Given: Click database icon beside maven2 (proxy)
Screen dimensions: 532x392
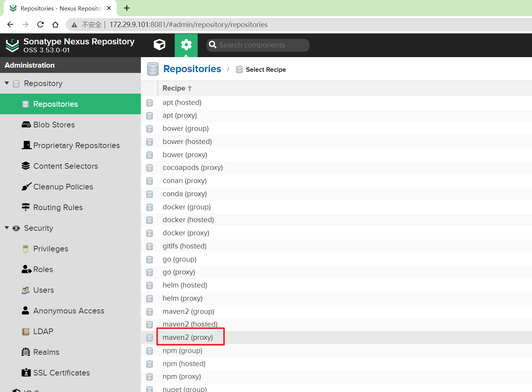Looking at the screenshot, I should pyautogui.click(x=150, y=338).
